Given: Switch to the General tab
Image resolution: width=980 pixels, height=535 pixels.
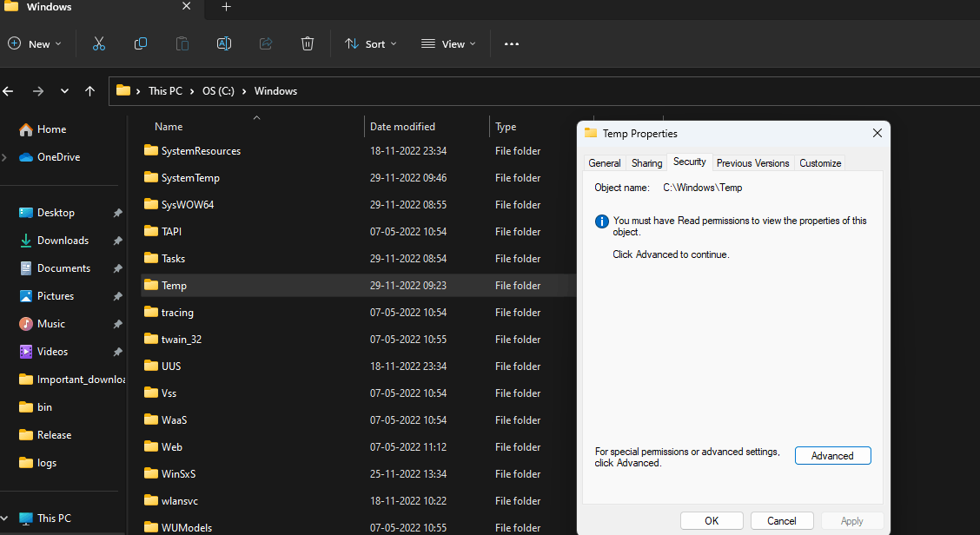Looking at the screenshot, I should pos(604,163).
